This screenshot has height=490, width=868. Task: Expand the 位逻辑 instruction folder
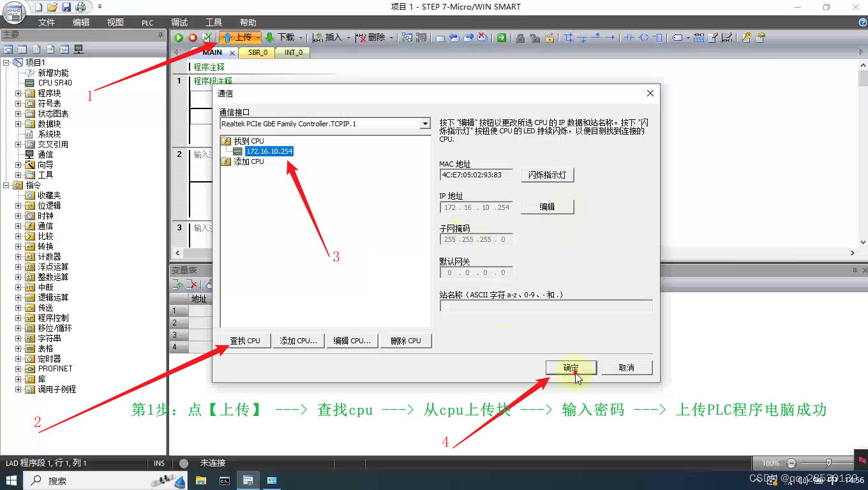coord(19,205)
